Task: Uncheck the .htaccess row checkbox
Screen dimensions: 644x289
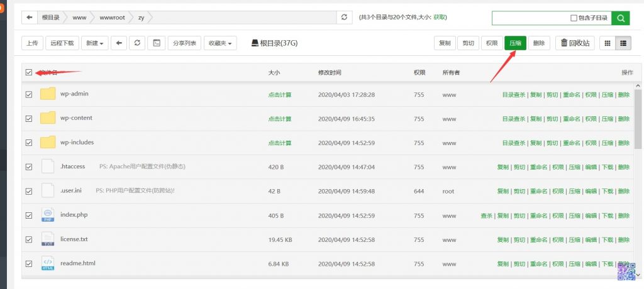Action: pyautogui.click(x=29, y=167)
